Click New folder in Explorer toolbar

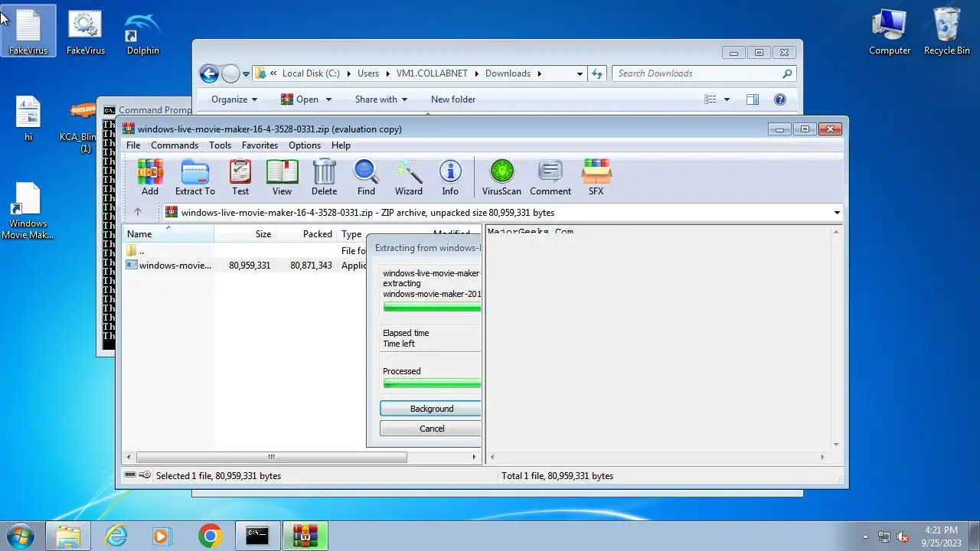click(453, 99)
